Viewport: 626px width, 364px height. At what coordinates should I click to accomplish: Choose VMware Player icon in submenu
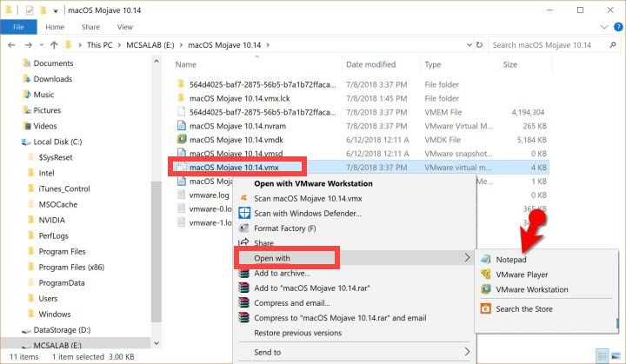[485, 275]
